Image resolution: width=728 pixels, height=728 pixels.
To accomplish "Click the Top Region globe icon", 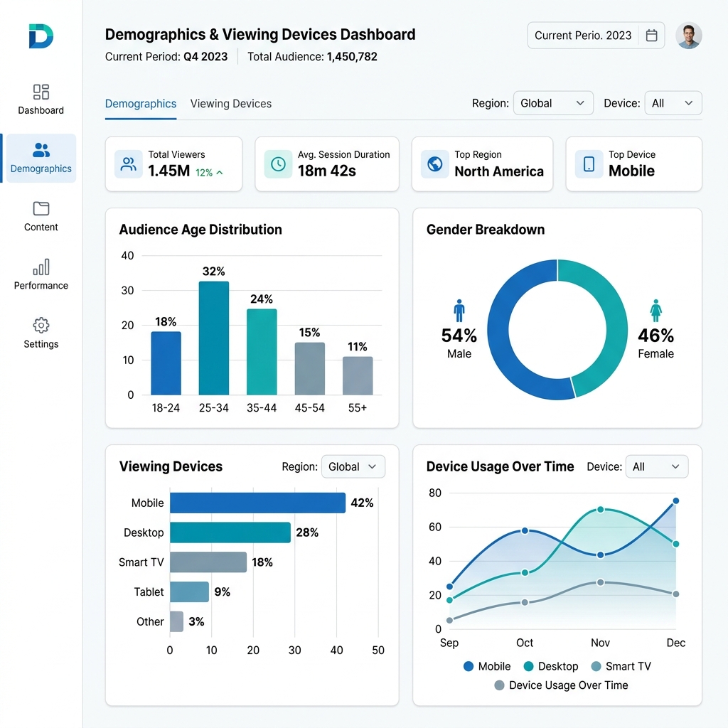I will [x=435, y=164].
